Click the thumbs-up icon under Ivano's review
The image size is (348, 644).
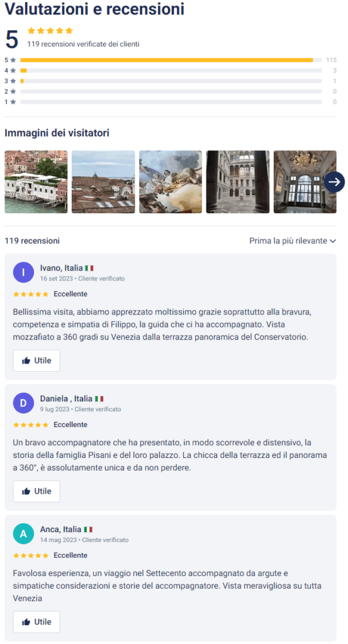point(26,360)
